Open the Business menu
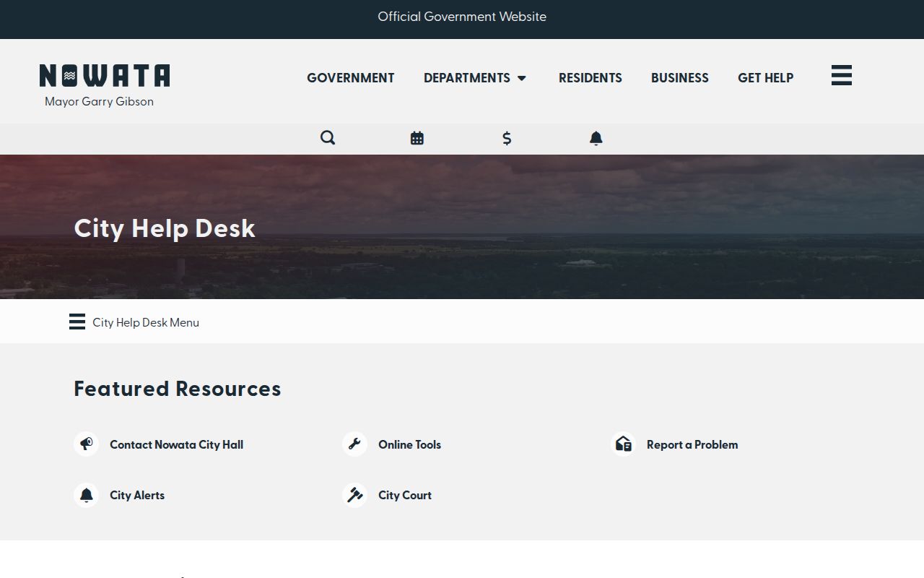Viewport: 924px width, 578px height. [x=680, y=78]
